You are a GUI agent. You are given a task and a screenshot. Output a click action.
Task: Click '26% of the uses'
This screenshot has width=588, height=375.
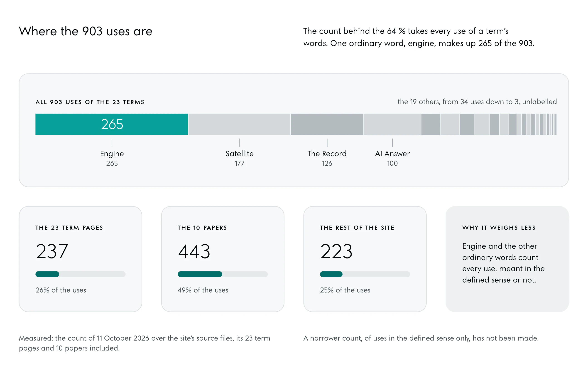coord(61,290)
